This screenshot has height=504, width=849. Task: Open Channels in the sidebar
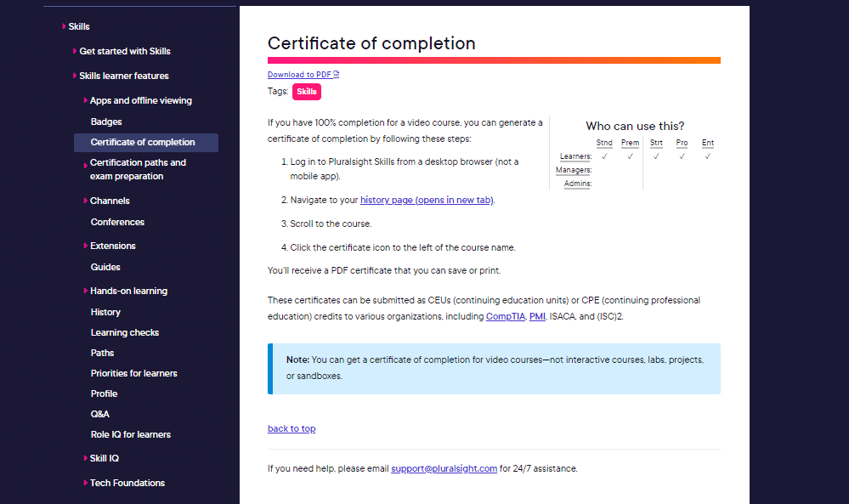click(110, 201)
